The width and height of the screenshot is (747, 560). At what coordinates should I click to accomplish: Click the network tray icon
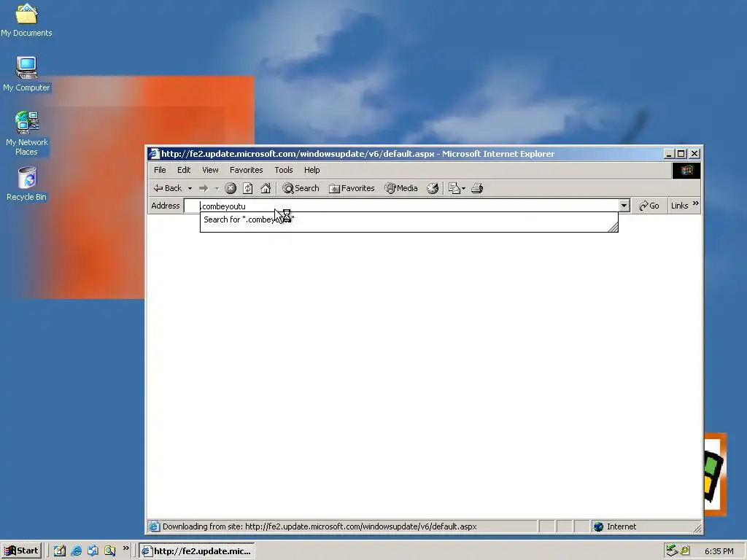[x=672, y=551]
